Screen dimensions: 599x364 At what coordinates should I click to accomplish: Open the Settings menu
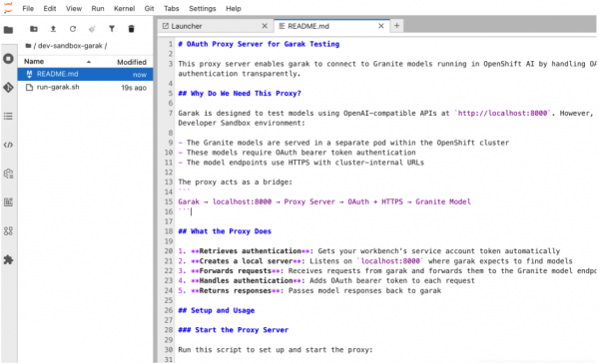point(203,8)
